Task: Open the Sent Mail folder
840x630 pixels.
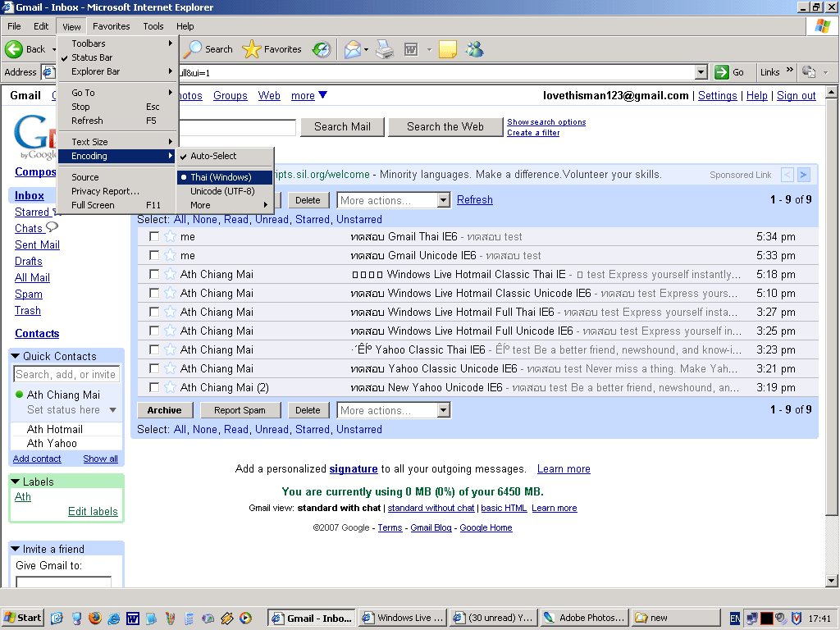Action: pos(37,244)
